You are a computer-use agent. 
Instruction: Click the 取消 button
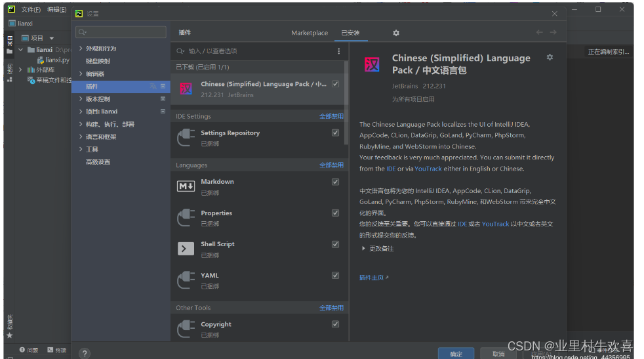tap(498, 354)
